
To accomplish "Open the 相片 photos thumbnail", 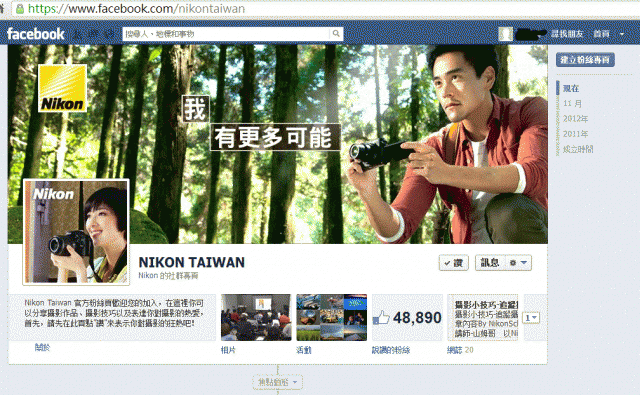I will [256, 317].
